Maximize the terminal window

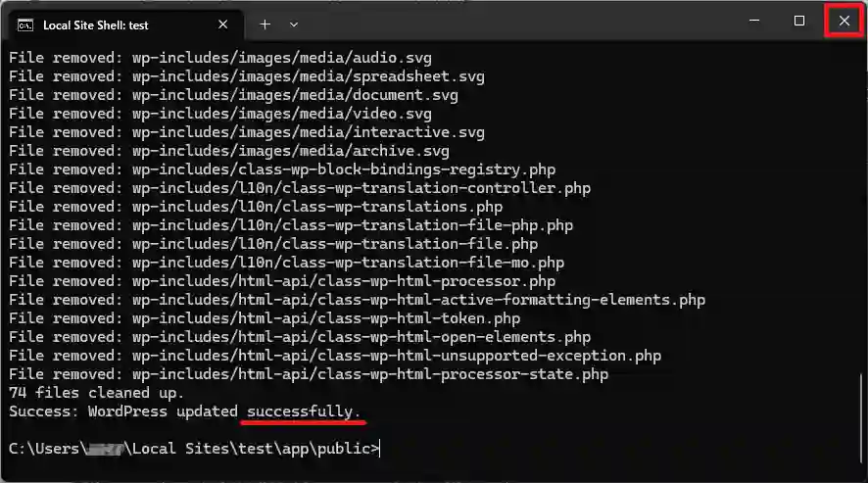(799, 21)
